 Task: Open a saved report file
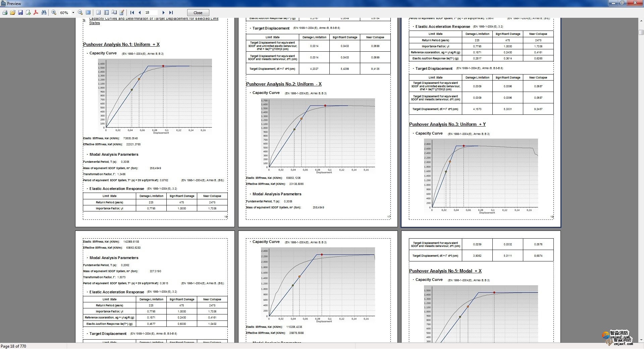point(12,12)
